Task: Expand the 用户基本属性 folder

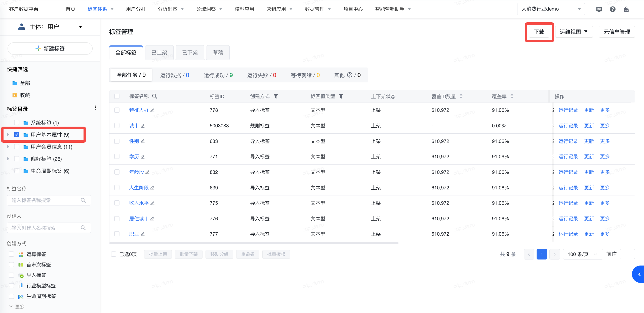Action: [8, 135]
